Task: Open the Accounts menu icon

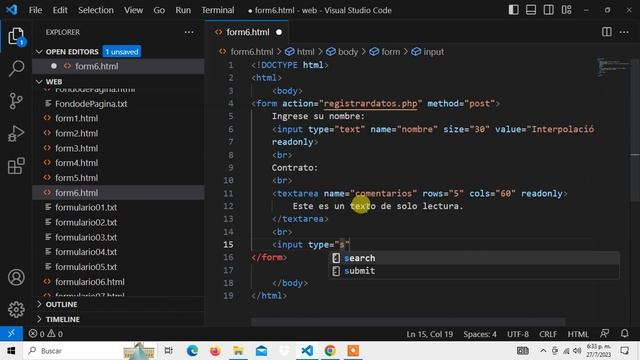Action: click(16, 278)
